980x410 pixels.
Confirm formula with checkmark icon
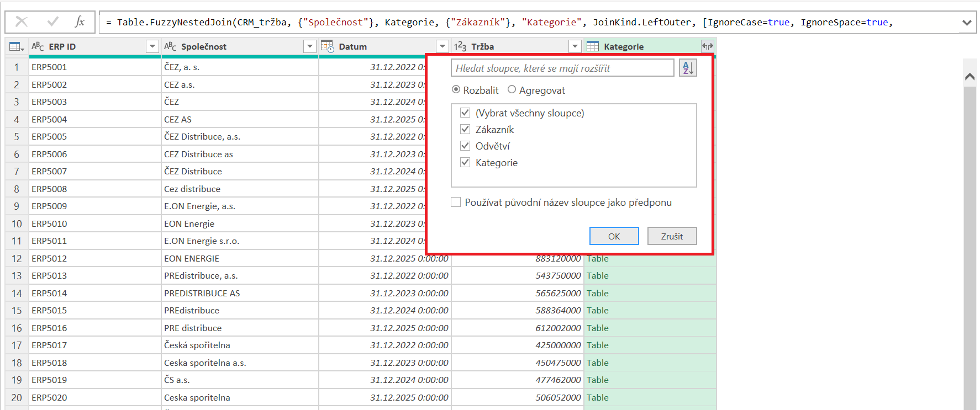pyautogui.click(x=53, y=22)
